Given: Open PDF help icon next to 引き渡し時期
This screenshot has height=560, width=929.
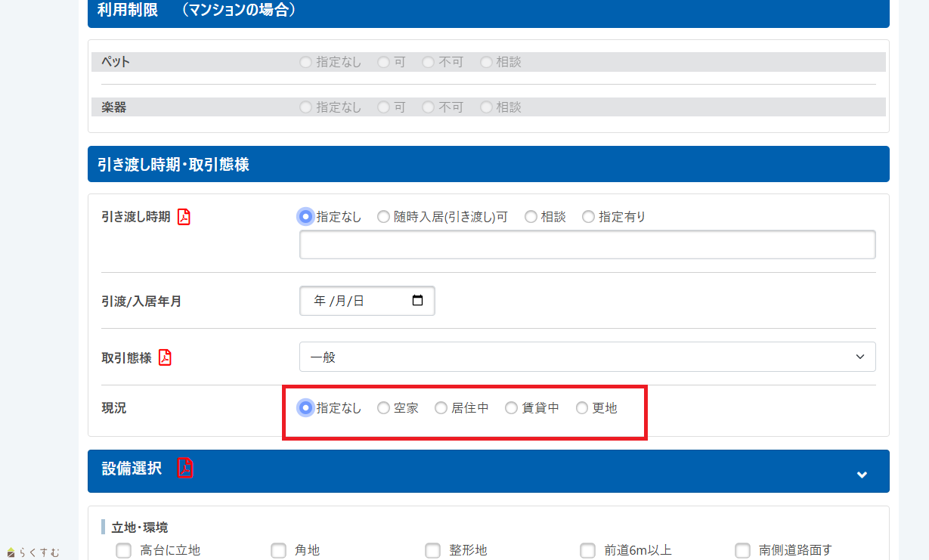Looking at the screenshot, I should point(184,217).
